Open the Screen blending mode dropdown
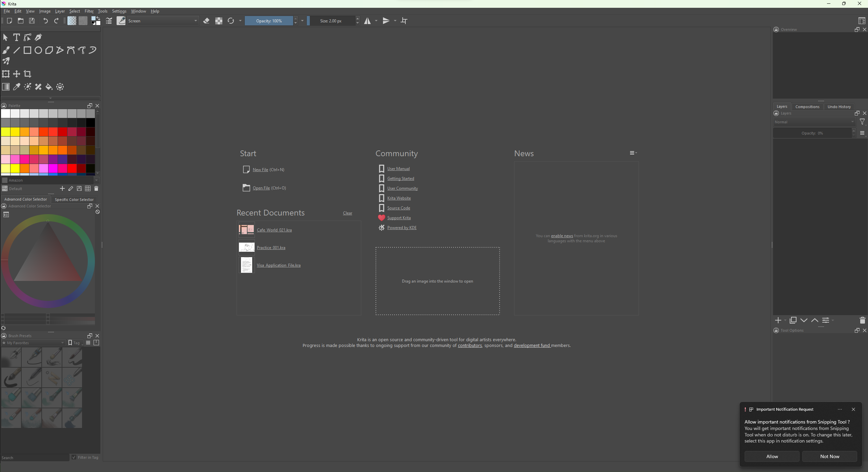 (163, 21)
